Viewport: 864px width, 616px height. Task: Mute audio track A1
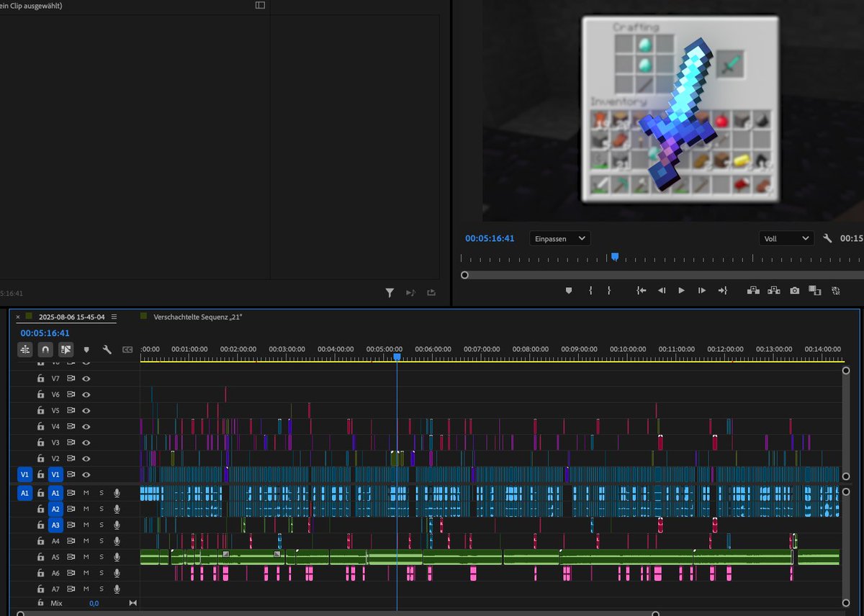(x=86, y=493)
